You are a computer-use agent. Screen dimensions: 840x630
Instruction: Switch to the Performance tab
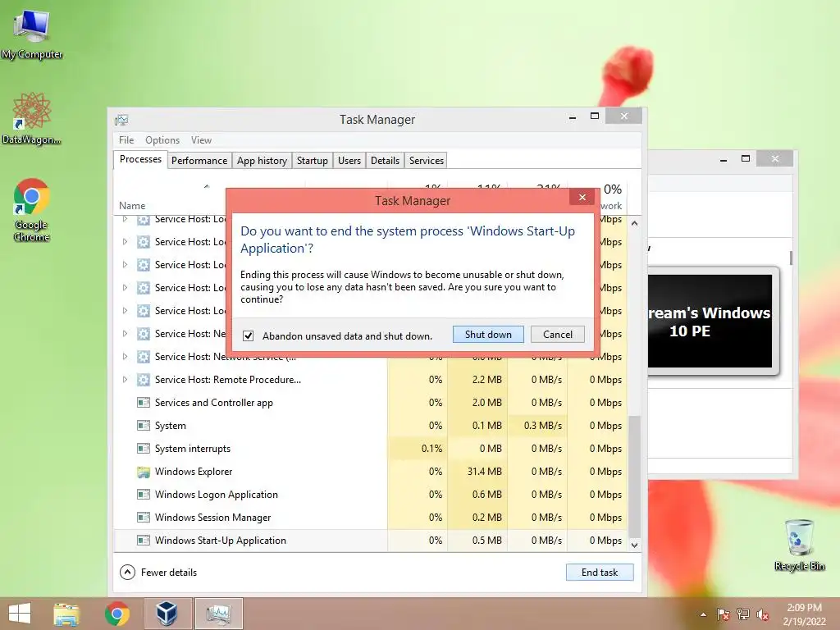199,161
